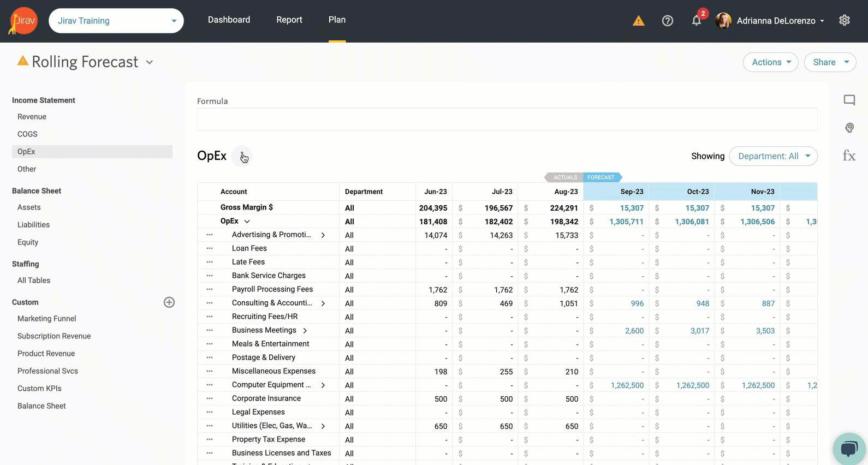Open the Department: All filter dropdown
The width and height of the screenshot is (868, 465).
pos(773,156)
